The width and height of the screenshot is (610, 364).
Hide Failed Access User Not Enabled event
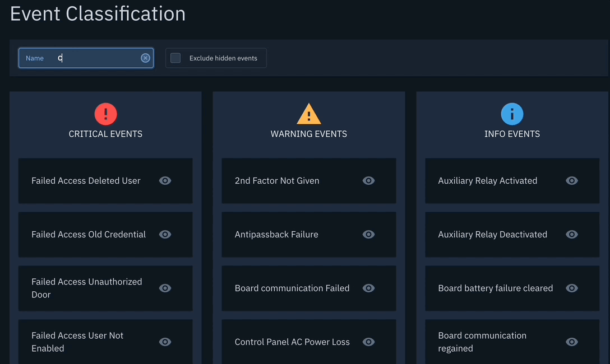(165, 342)
